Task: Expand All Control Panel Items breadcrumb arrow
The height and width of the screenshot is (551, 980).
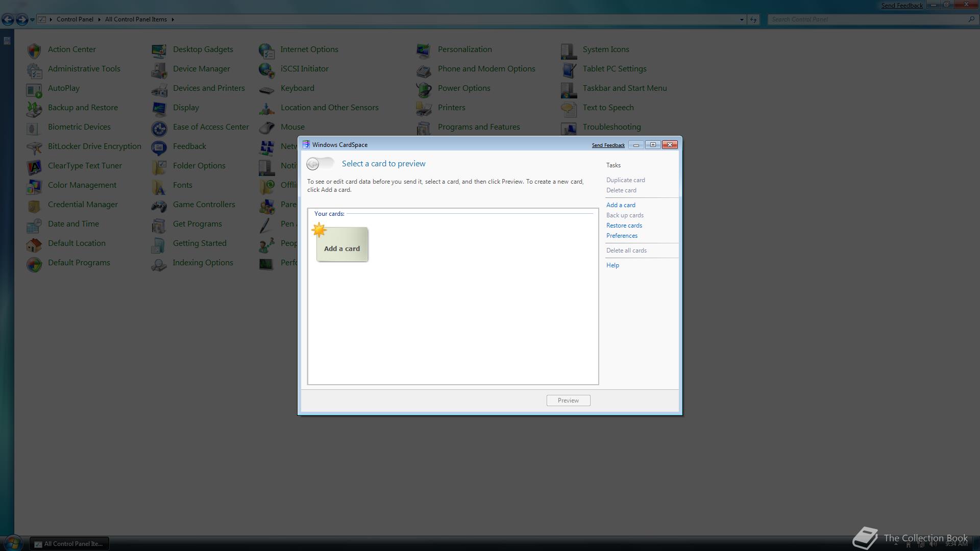Action: [x=173, y=19]
